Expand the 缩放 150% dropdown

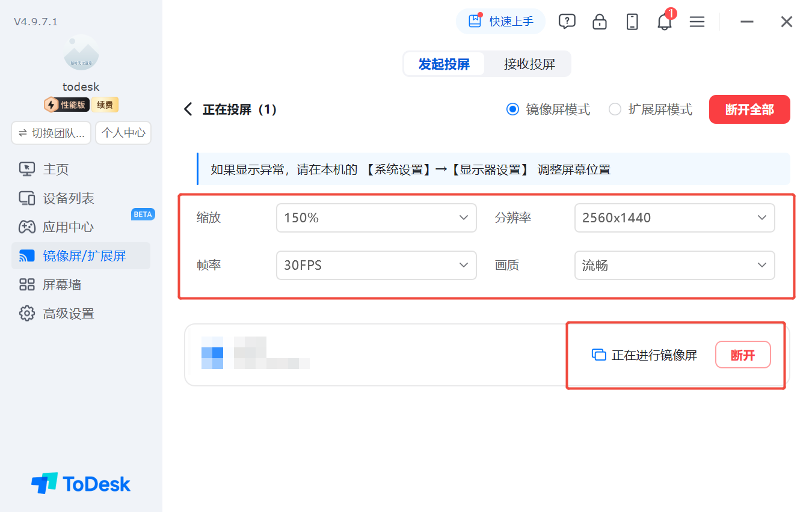(x=377, y=218)
